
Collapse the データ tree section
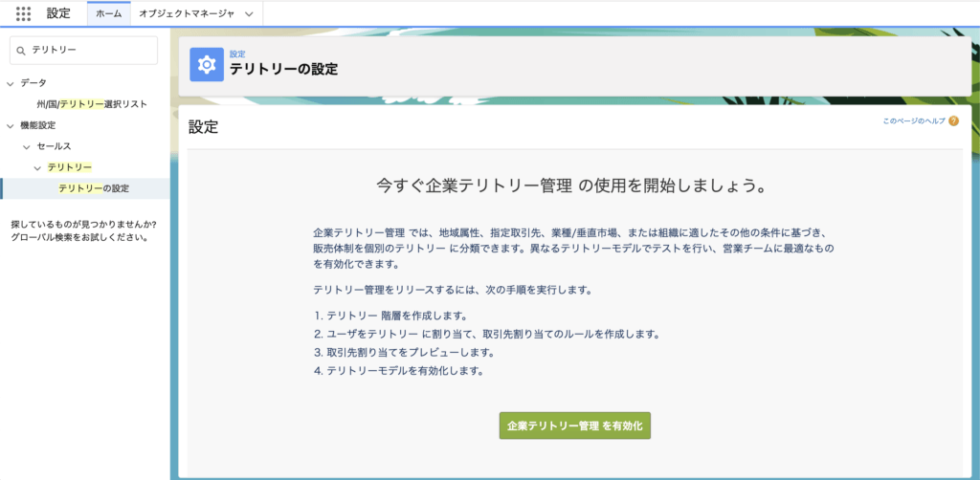[x=10, y=83]
